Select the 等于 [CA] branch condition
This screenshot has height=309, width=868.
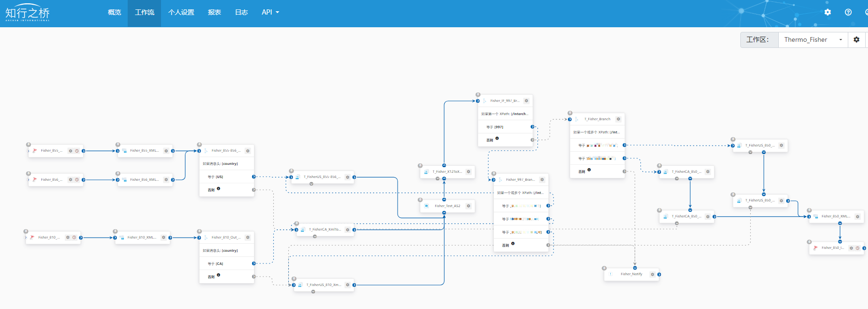227,264
